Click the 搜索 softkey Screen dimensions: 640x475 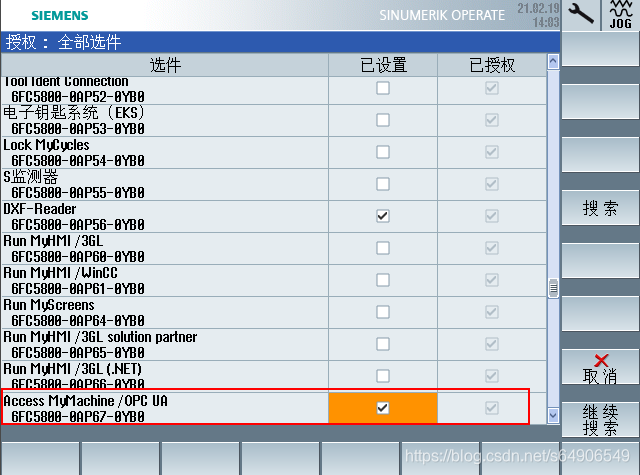tap(600, 208)
